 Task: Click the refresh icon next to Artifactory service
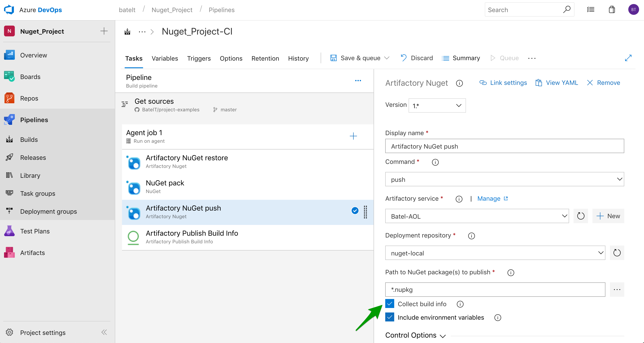coord(580,216)
